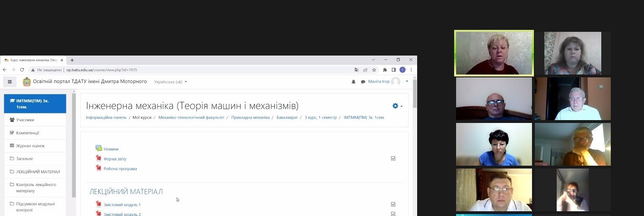Open Контроль лекційного матеріалу in sidebar
644x216 pixels.
click(35, 188)
